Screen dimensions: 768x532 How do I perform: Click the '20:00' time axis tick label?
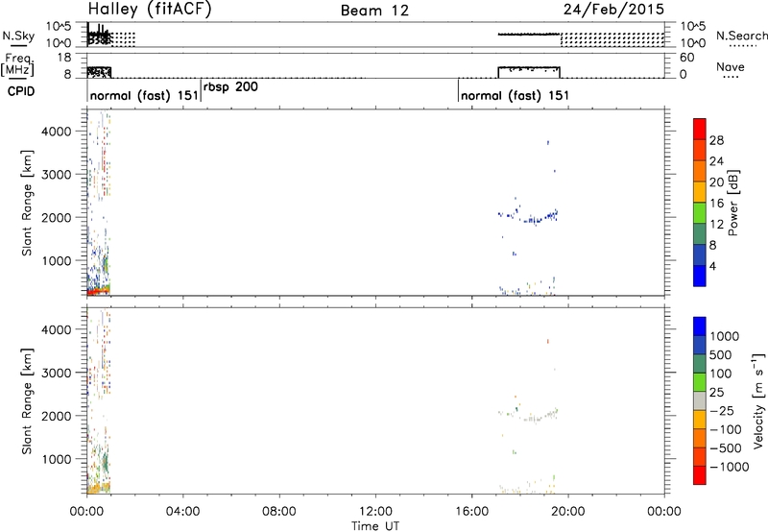(567, 512)
